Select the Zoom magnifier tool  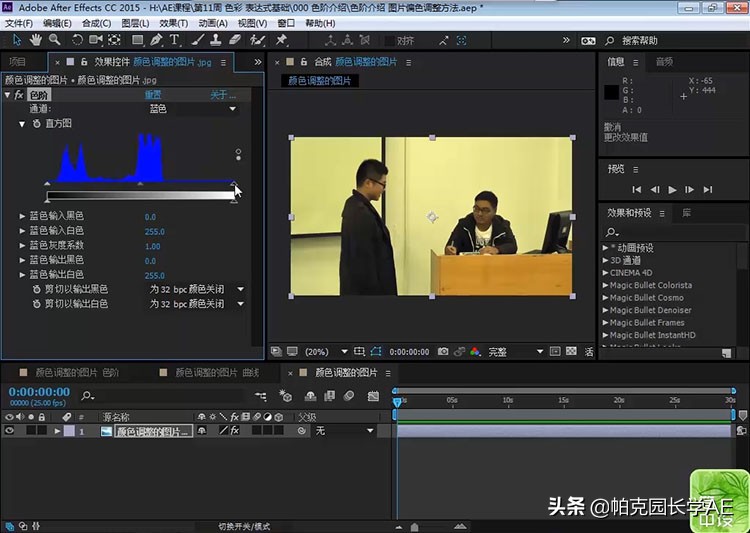coord(55,40)
